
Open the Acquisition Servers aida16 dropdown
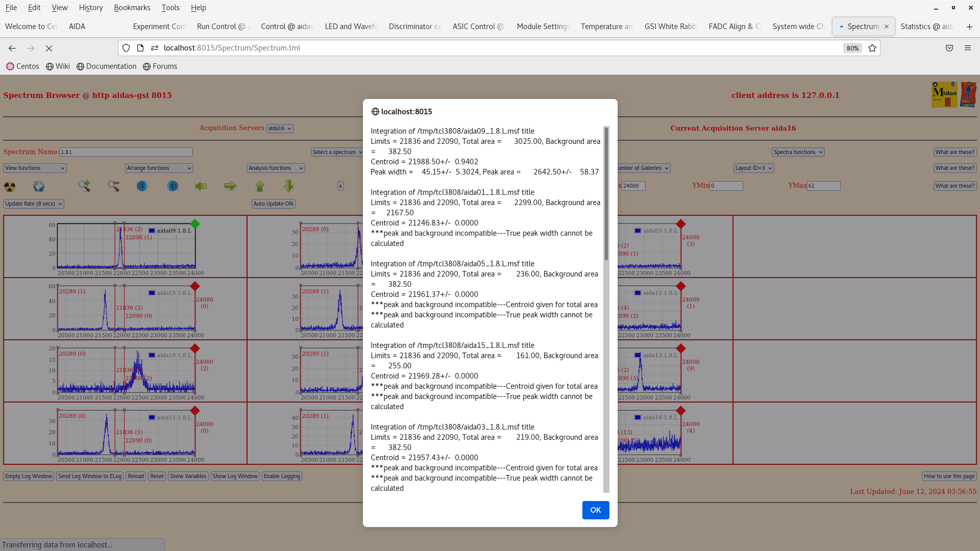[x=280, y=129]
